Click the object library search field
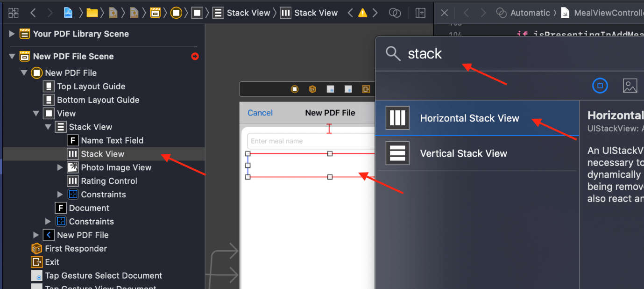 [x=514, y=54]
